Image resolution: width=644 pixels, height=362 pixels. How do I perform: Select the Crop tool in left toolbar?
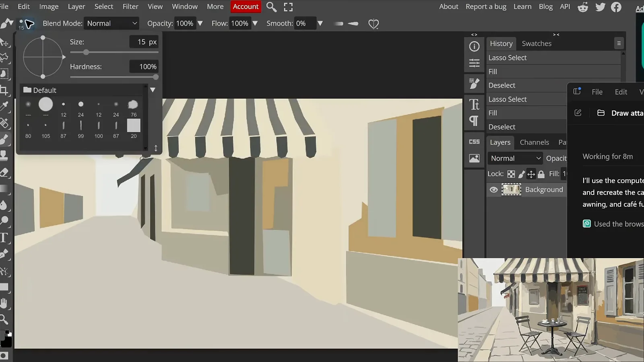tap(4, 90)
